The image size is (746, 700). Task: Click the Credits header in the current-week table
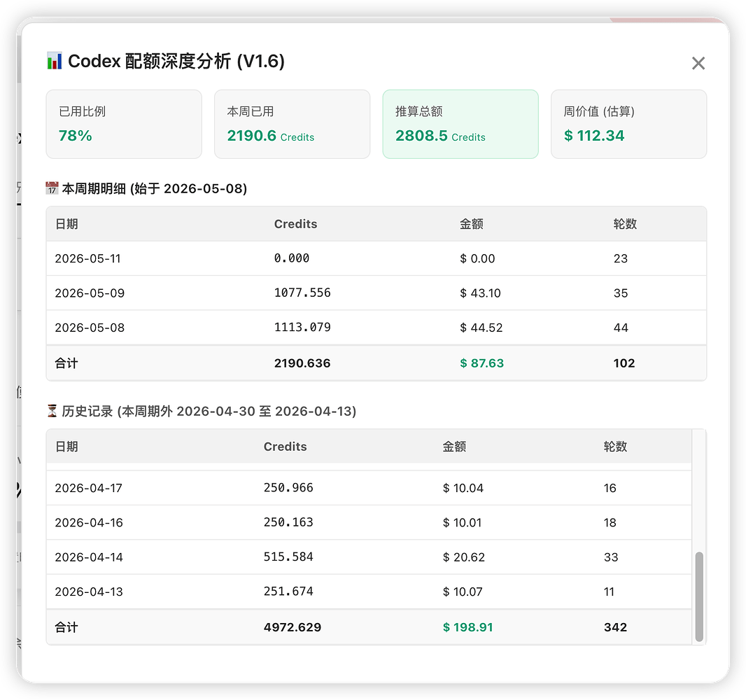295,224
